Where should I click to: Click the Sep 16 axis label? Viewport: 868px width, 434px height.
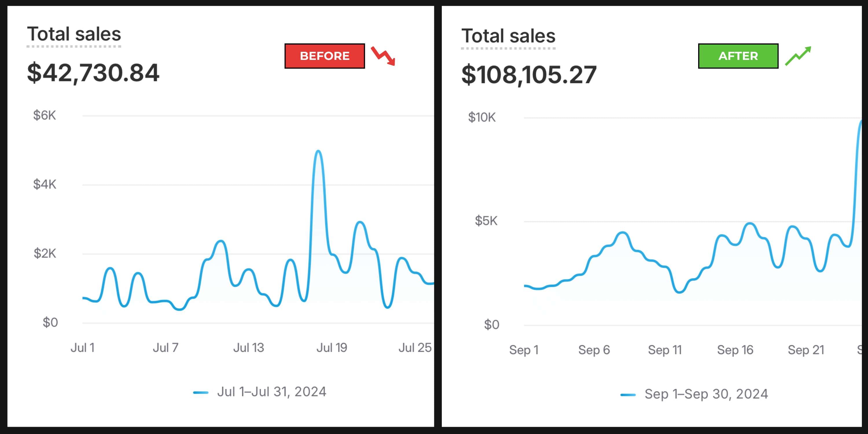click(735, 350)
